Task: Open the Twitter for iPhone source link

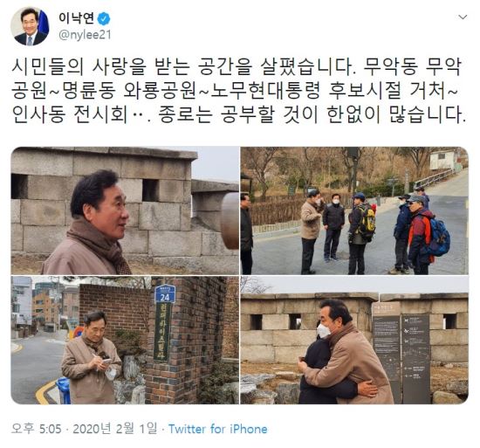Action: 218,429
